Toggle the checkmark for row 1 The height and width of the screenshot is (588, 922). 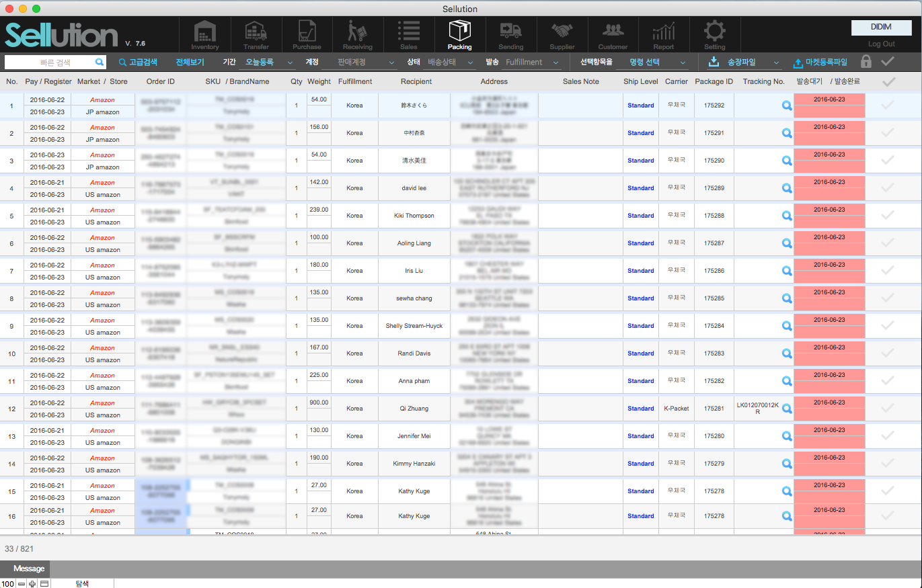tap(888, 106)
